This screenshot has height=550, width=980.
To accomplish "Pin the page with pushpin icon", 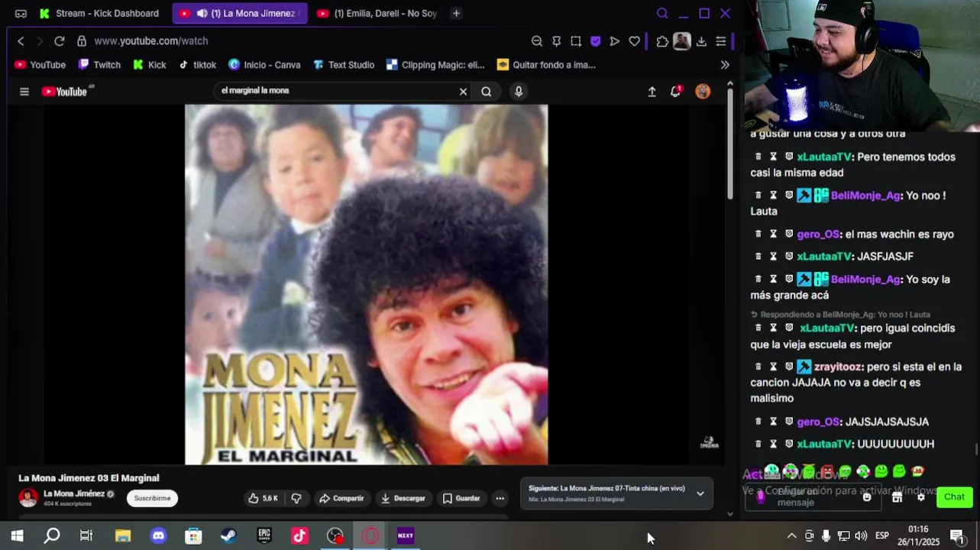I will coord(556,41).
